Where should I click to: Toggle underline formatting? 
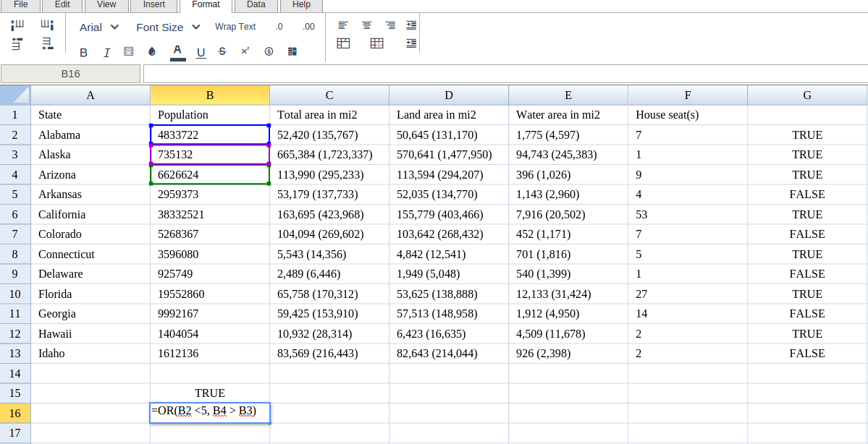[201, 52]
